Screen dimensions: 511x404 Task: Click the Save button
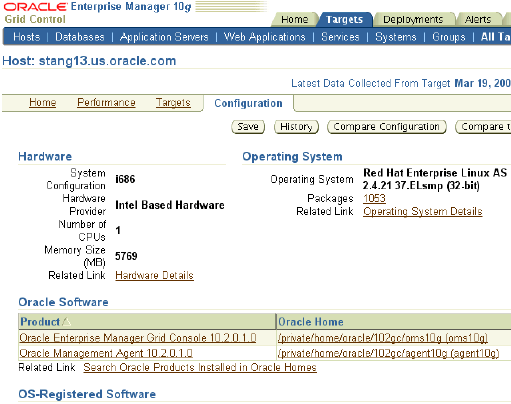[x=248, y=127]
